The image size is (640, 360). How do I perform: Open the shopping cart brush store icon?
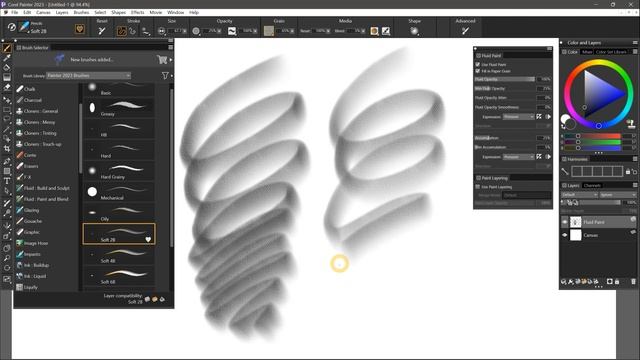click(162, 60)
